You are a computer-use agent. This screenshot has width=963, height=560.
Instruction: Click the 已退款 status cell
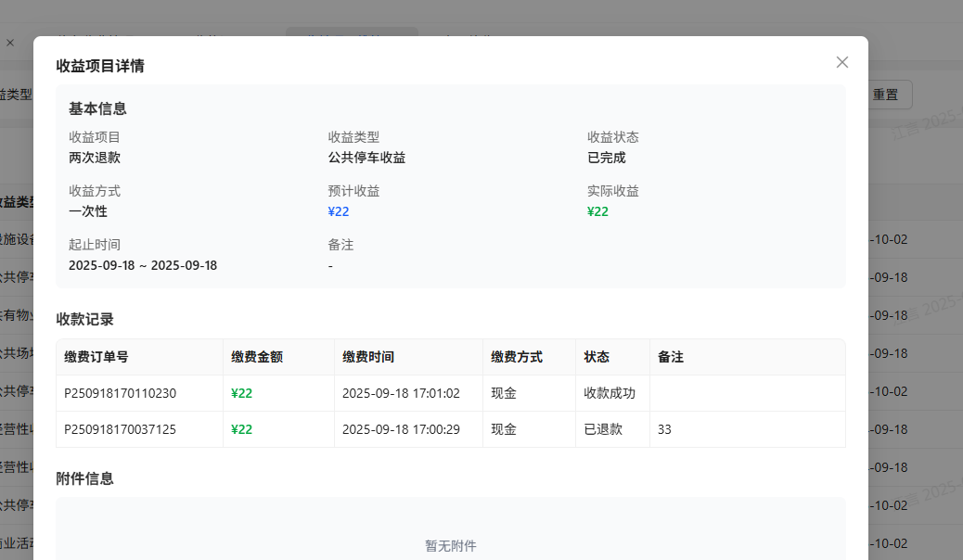(603, 429)
